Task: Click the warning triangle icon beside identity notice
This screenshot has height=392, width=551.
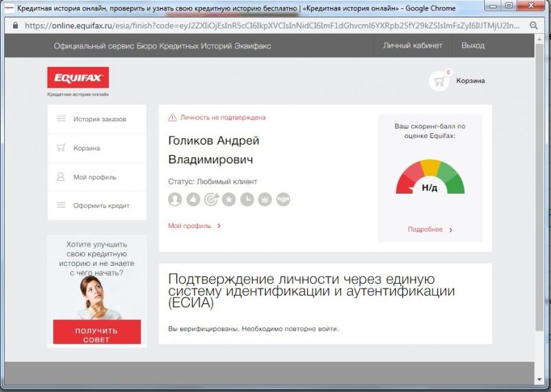Action: (172, 117)
